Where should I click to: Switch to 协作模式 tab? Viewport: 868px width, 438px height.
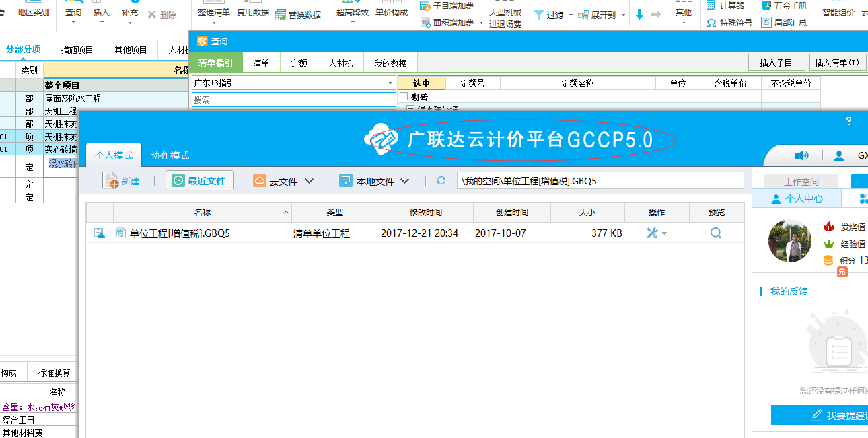(x=170, y=155)
